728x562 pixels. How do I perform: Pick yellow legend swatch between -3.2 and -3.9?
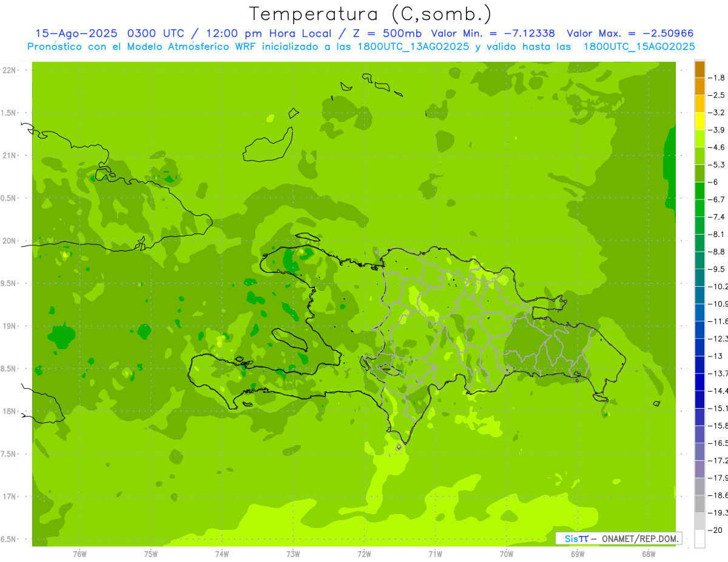click(699, 121)
